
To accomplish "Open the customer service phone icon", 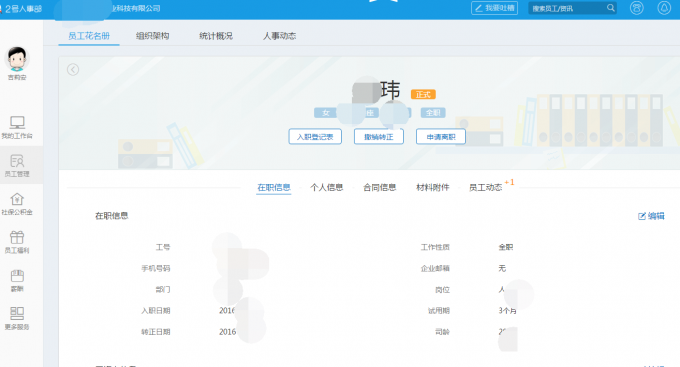I will pos(636,8).
